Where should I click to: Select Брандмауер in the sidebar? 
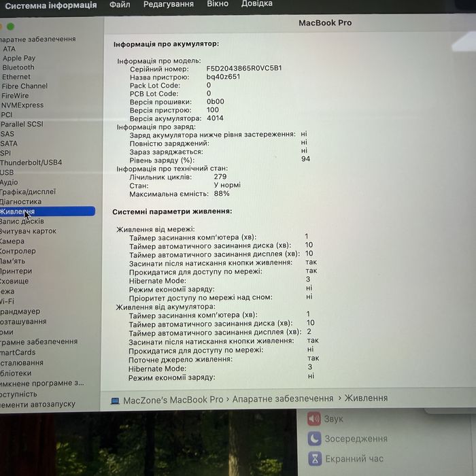(x=20, y=311)
